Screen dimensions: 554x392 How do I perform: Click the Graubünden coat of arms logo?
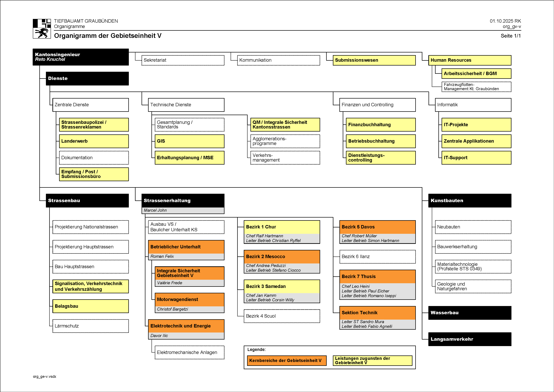(42, 29)
